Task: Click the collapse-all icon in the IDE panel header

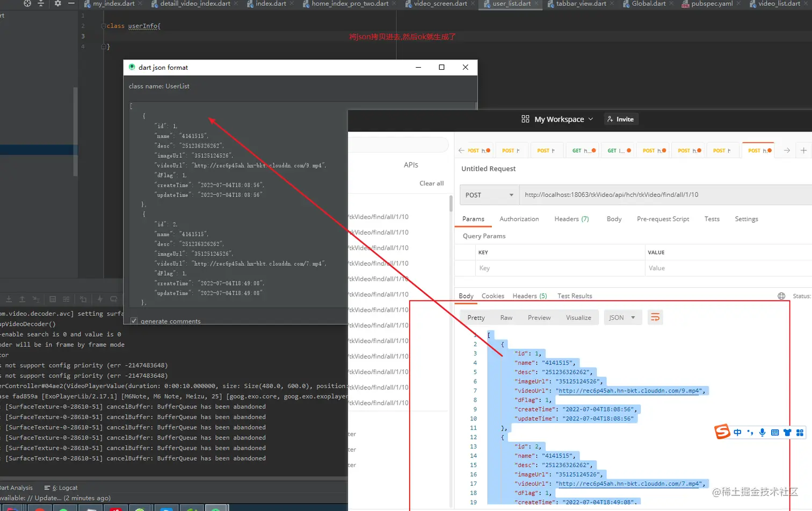Action: (41, 3)
